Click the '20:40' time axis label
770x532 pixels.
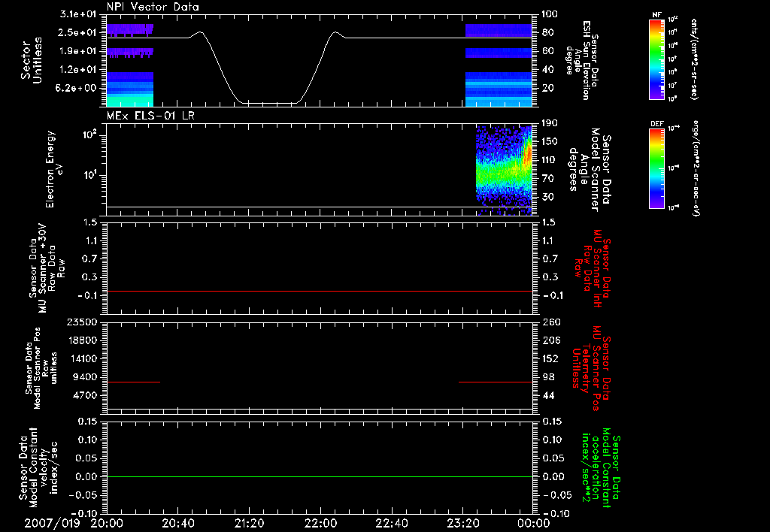click(177, 523)
